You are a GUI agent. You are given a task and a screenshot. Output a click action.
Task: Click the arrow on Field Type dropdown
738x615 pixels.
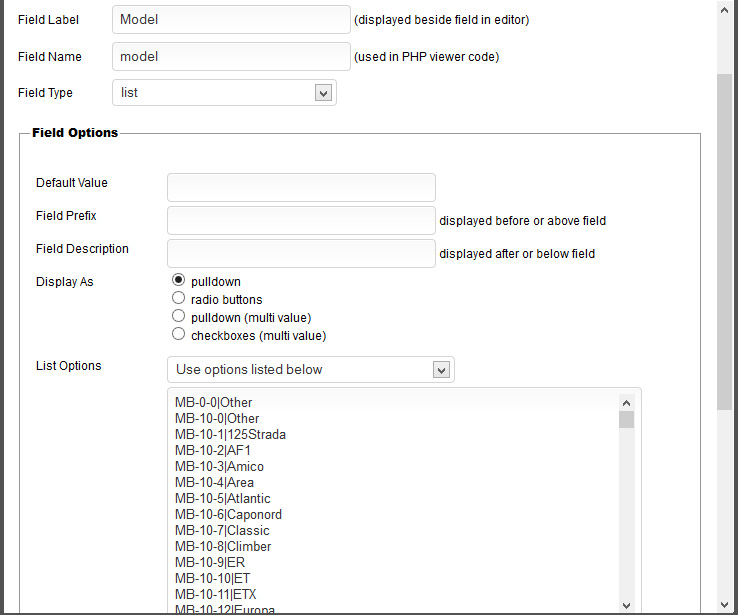tap(323, 93)
